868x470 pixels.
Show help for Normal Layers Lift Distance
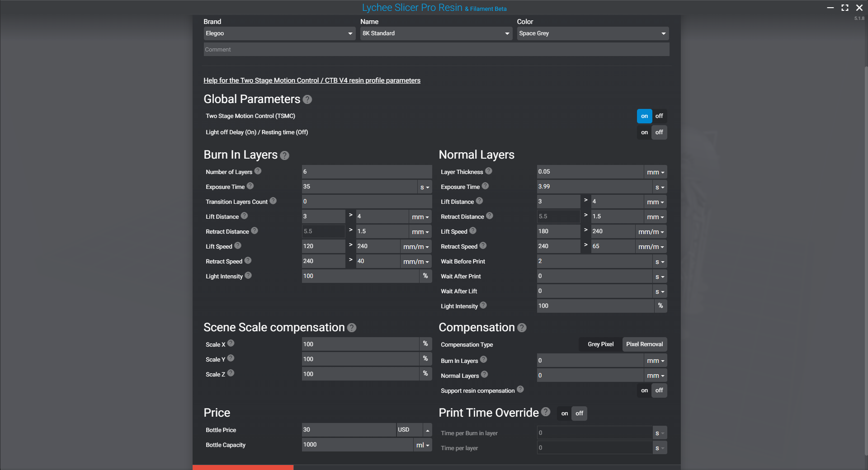[479, 201]
